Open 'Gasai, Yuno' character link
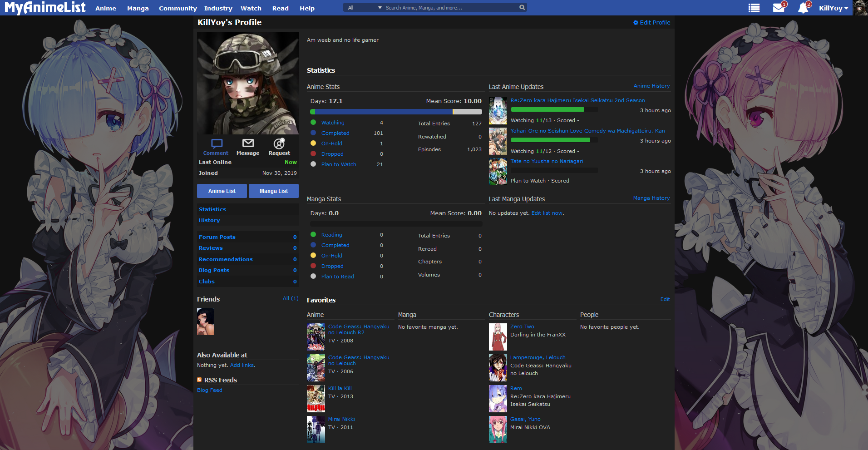This screenshot has height=450, width=868. (x=525, y=419)
